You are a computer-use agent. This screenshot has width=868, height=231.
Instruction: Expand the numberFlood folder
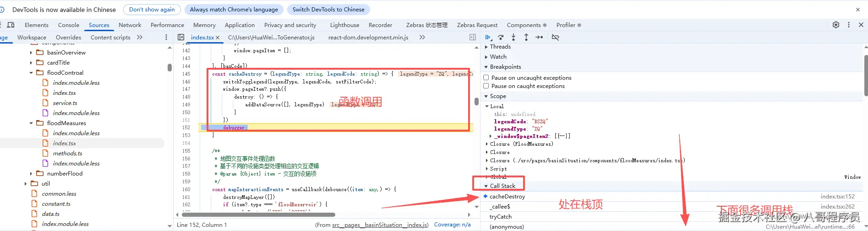[31, 173]
